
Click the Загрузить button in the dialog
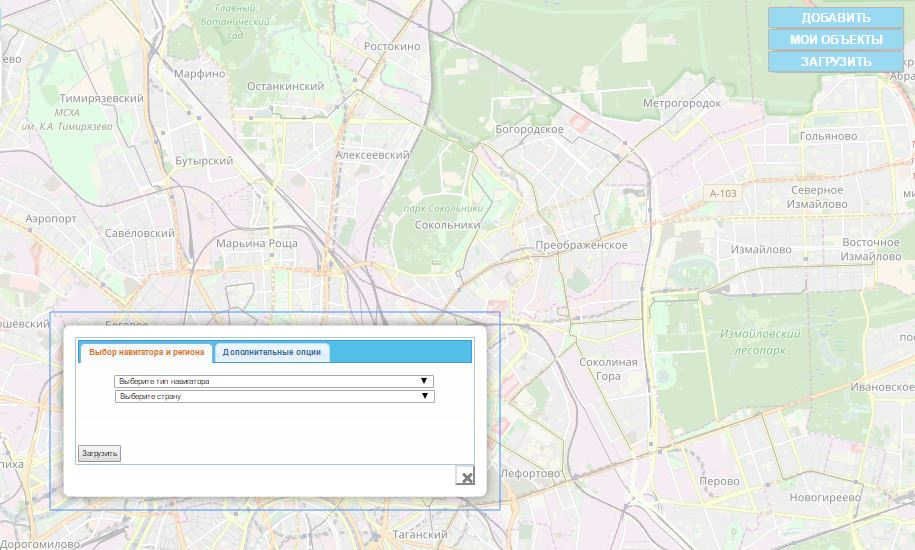tap(99, 453)
